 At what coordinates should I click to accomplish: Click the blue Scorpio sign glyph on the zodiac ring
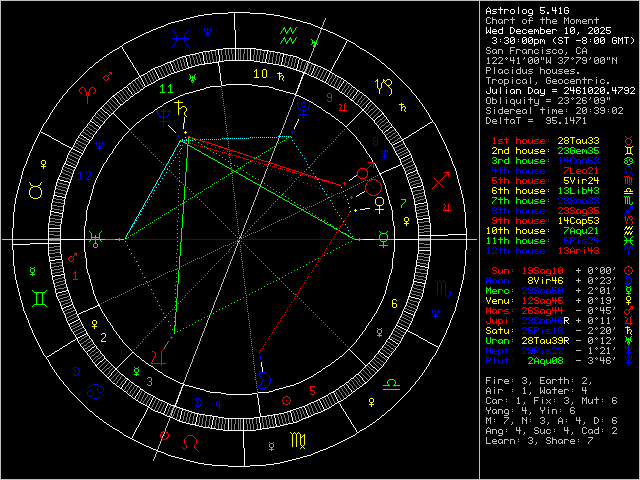click(x=444, y=289)
